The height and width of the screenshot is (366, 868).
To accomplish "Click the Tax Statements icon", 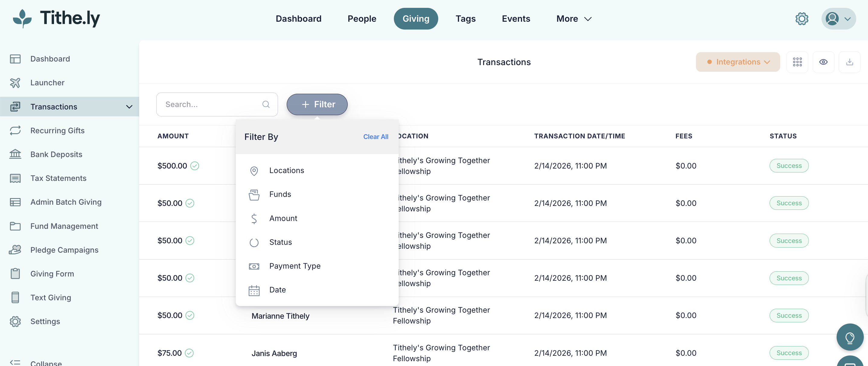I will pyautogui.click(x=15, y=178).
